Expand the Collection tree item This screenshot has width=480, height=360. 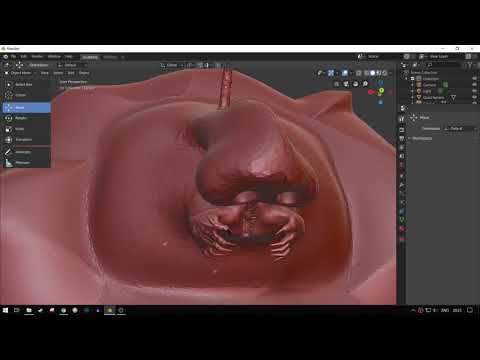coord(407,79)
